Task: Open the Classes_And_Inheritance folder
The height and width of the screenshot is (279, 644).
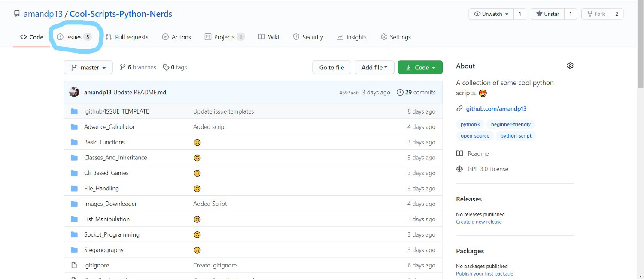Action: click(x=115, y=157)
